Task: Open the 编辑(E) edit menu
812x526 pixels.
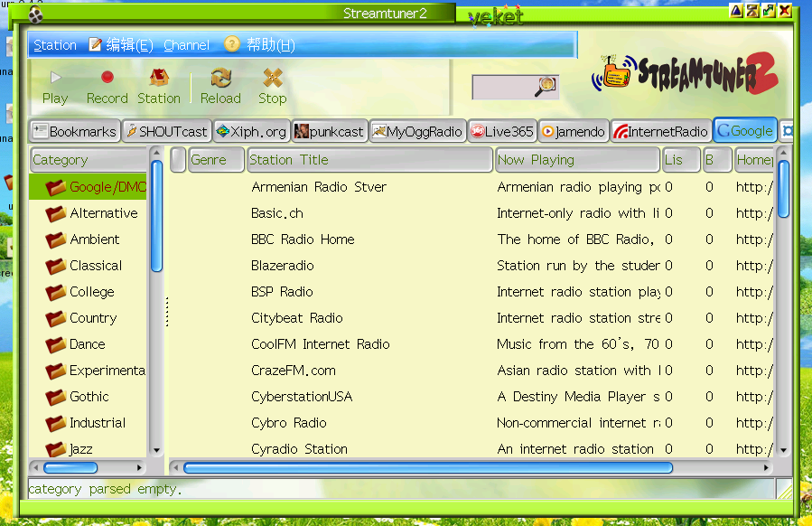Action: (121, 45)
